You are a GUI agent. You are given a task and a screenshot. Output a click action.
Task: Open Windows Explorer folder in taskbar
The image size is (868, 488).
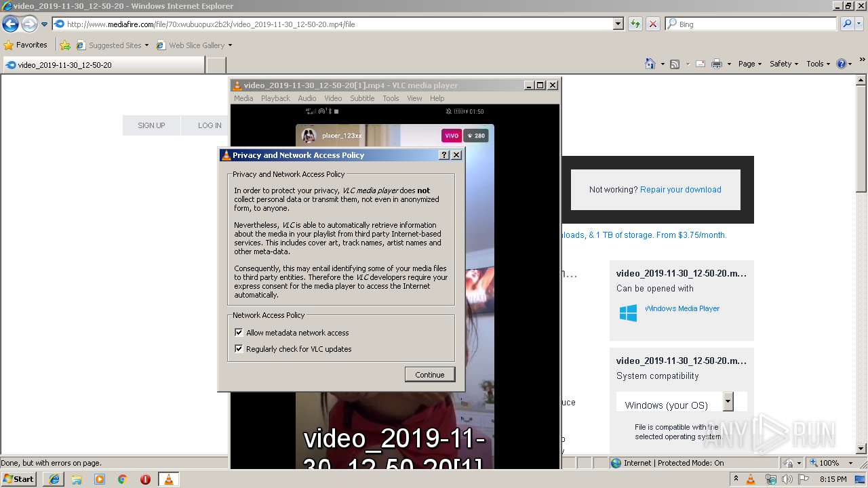[77, 479]
